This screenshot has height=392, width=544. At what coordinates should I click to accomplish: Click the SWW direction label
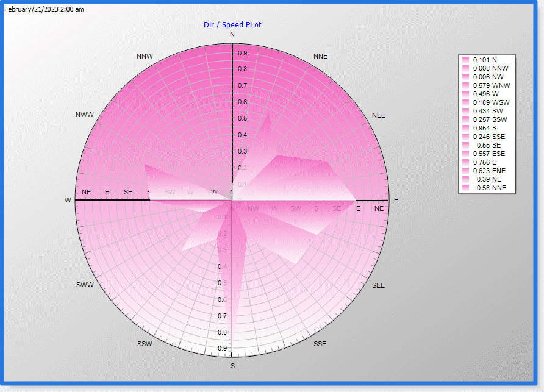coord(85,285)
